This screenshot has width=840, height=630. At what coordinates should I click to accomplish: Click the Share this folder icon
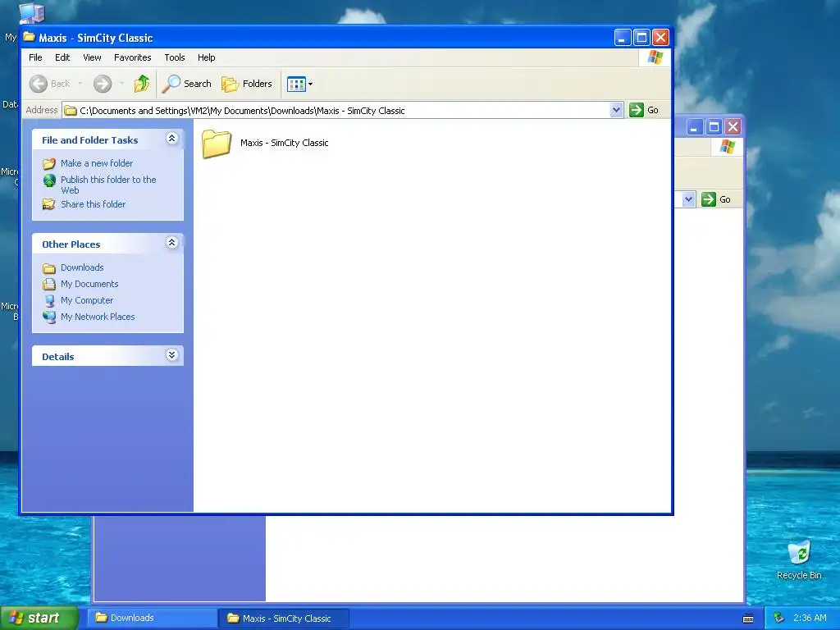pyautogui.click(x=49, y=204)
